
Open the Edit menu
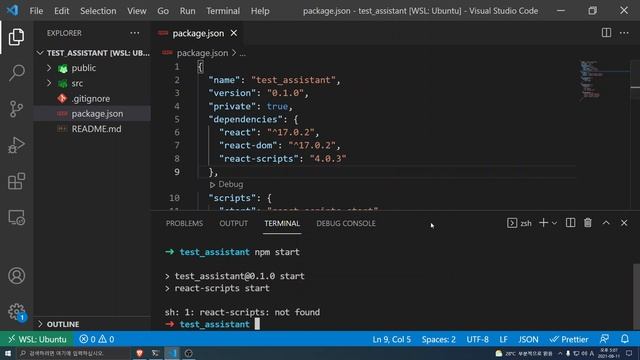(62, 11)
